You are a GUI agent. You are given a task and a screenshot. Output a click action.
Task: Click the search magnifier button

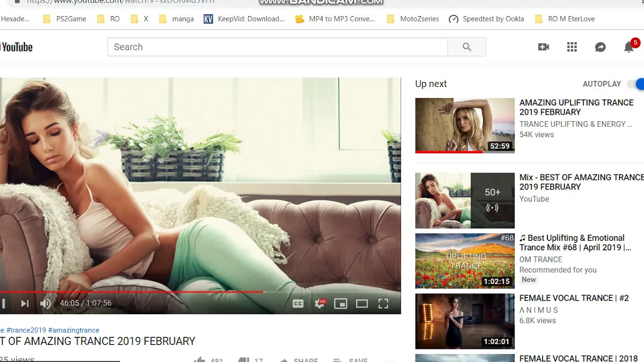(466, 47)
